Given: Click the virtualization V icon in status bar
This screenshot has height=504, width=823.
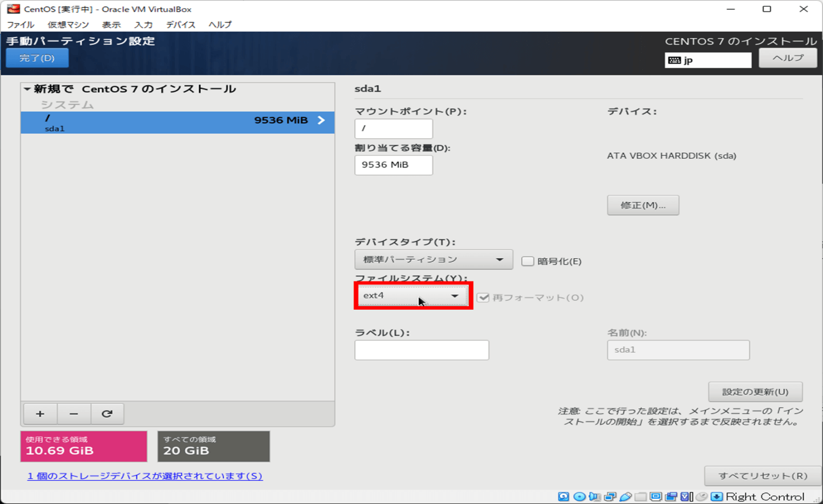Looking at the screenshot, I should [686, 497].
